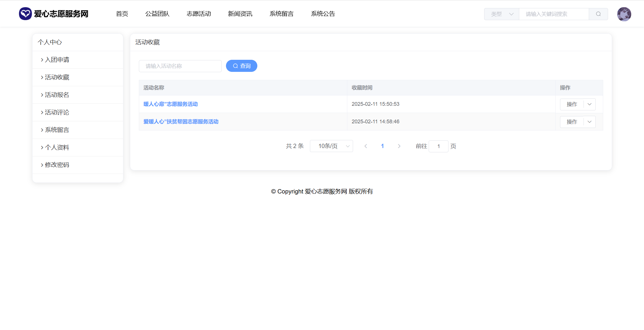Open the 10条/页 page size selector

point(331,146)
